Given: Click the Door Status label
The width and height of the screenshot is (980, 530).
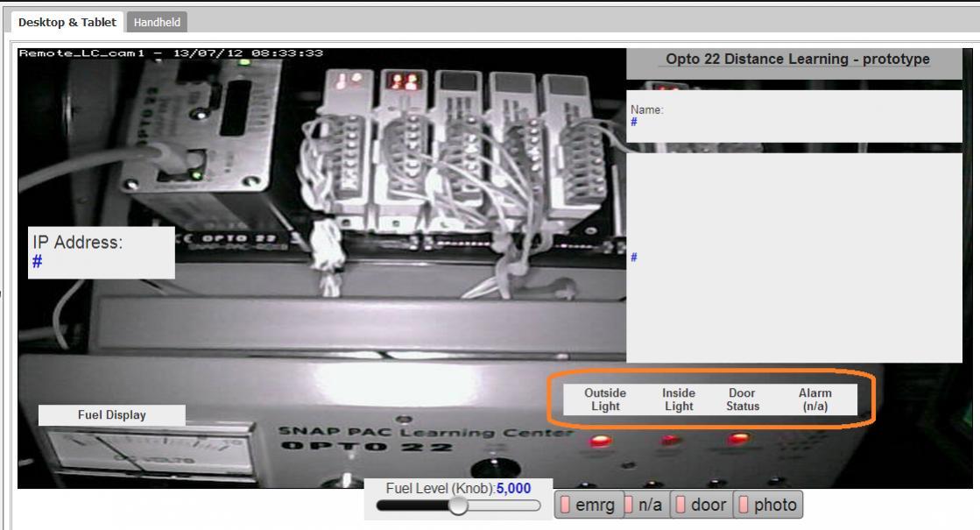Looking at the screenshot, I should tap(743, 399).
